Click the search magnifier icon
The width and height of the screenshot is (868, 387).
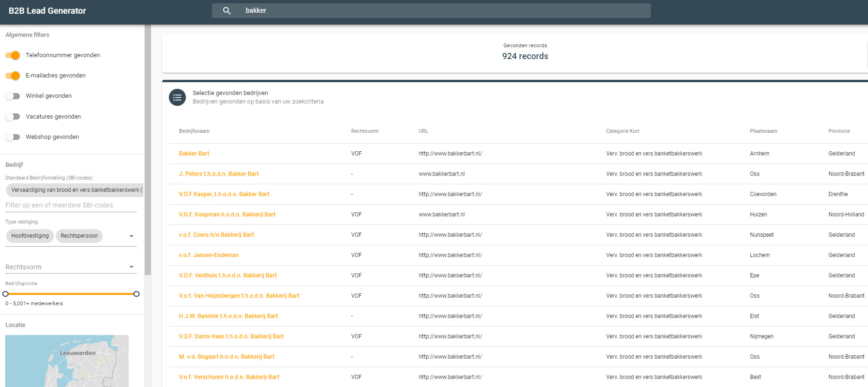click(x=227, y=10)
